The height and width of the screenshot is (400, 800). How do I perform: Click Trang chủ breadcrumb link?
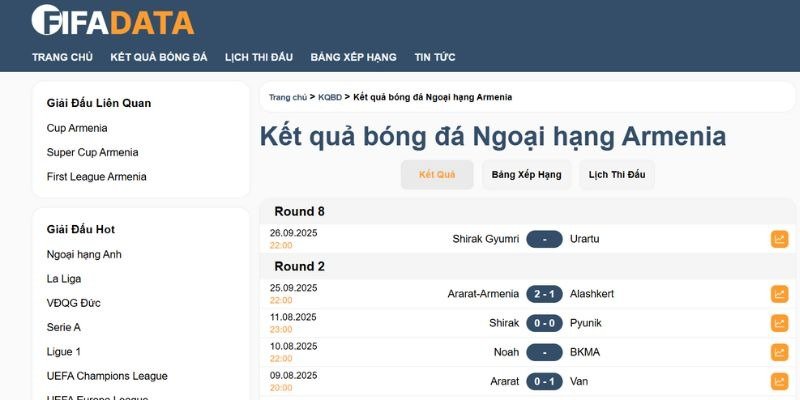coord(287,97)
